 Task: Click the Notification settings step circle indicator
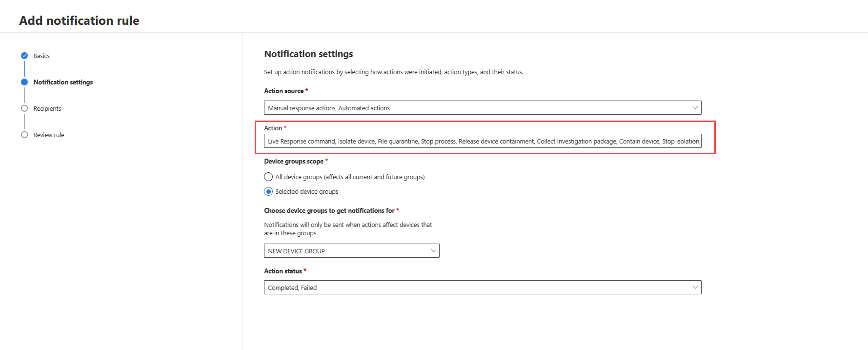coord(24,82)
